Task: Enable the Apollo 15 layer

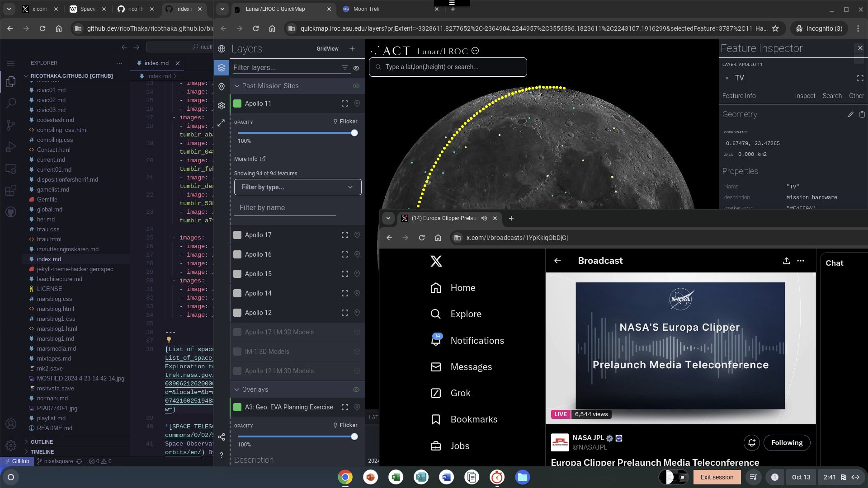Action: pyautogui.click(x=237, y=274)
